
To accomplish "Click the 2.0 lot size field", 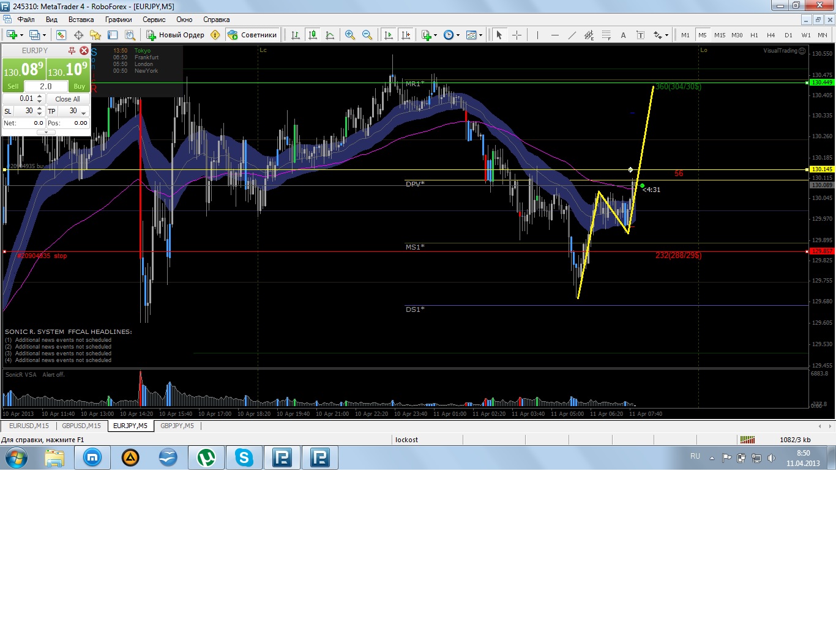I will (x=46, y=86).
